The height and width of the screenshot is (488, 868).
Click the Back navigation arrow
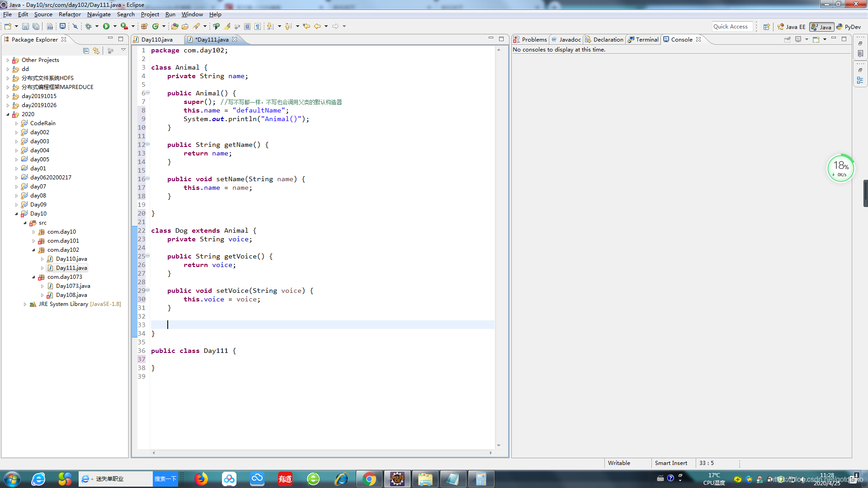(317, 27)
